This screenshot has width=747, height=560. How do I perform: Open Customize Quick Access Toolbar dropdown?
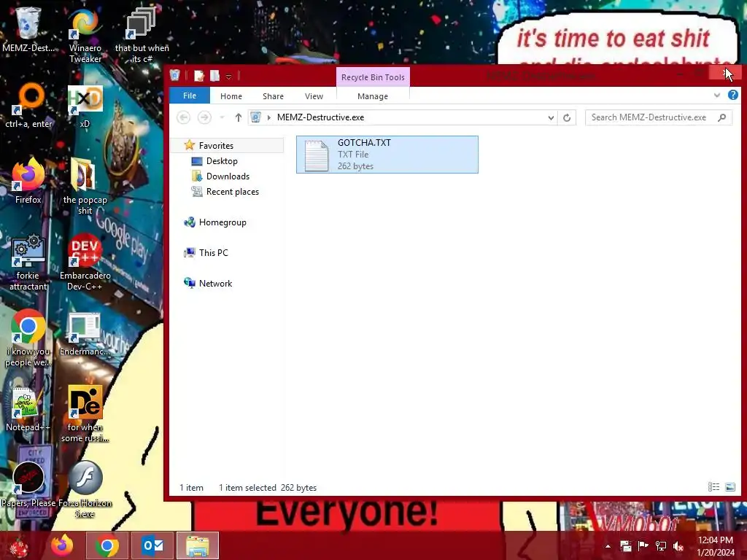pos(228,76)
